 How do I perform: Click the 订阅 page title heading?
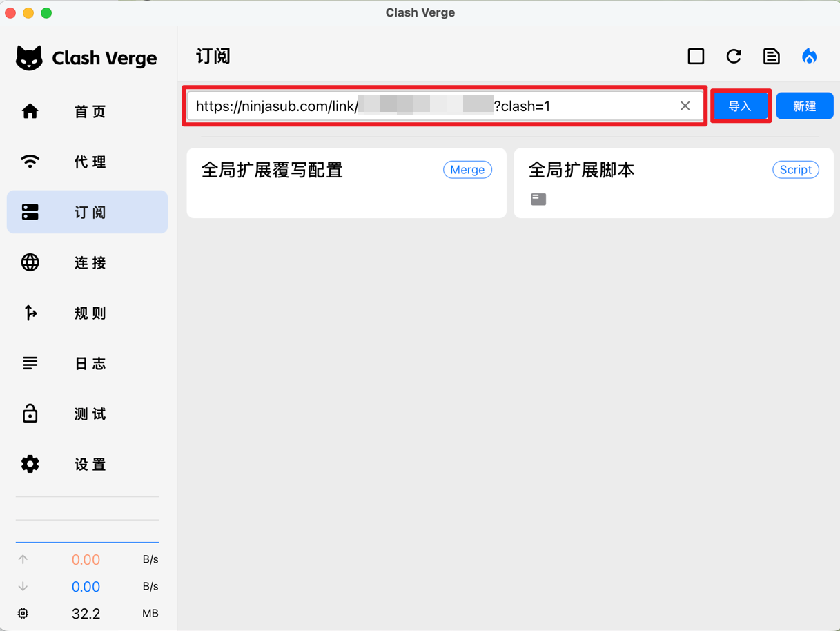213,56
